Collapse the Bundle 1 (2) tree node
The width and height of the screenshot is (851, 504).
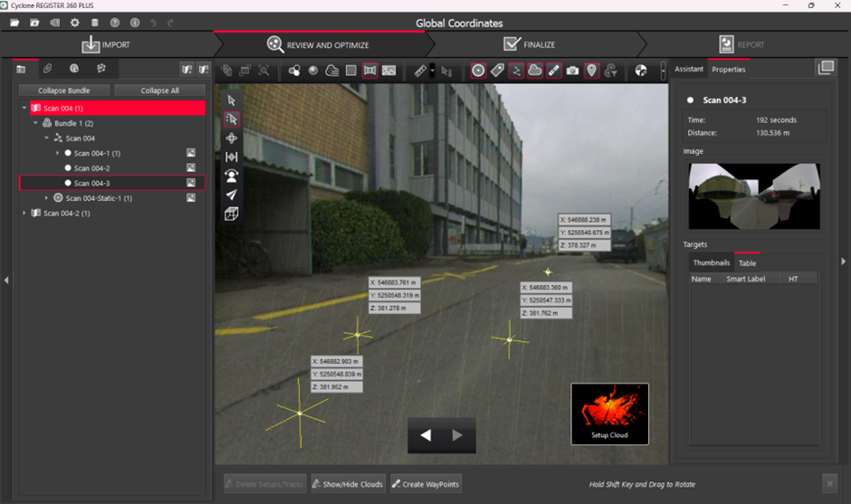coord(35,123)
